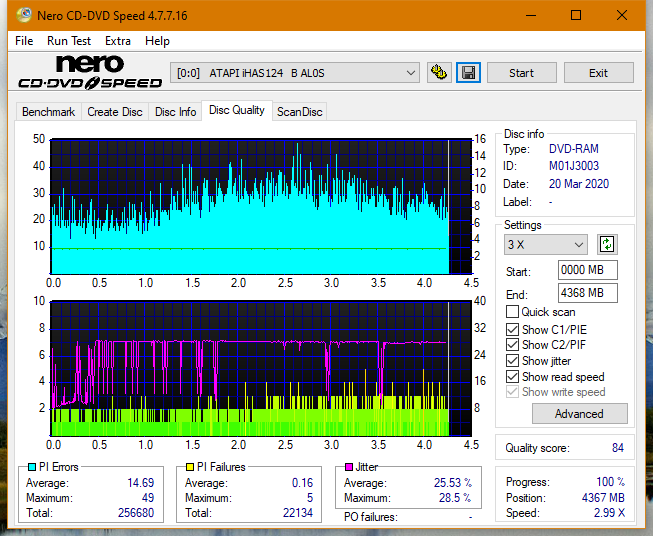Minimize the Nero CD-DVD Speed window

[531, 15]
